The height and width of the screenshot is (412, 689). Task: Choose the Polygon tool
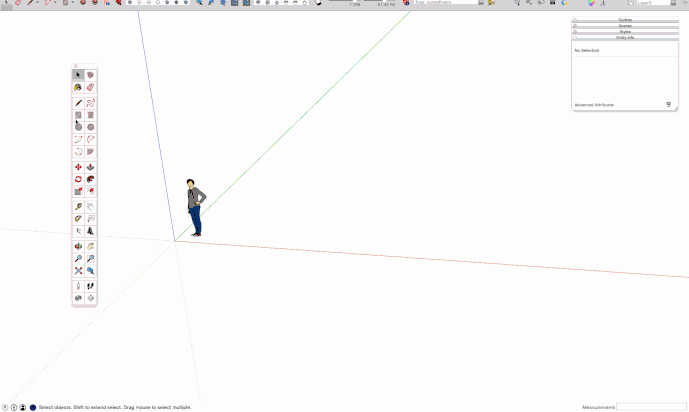pos(91,127)
